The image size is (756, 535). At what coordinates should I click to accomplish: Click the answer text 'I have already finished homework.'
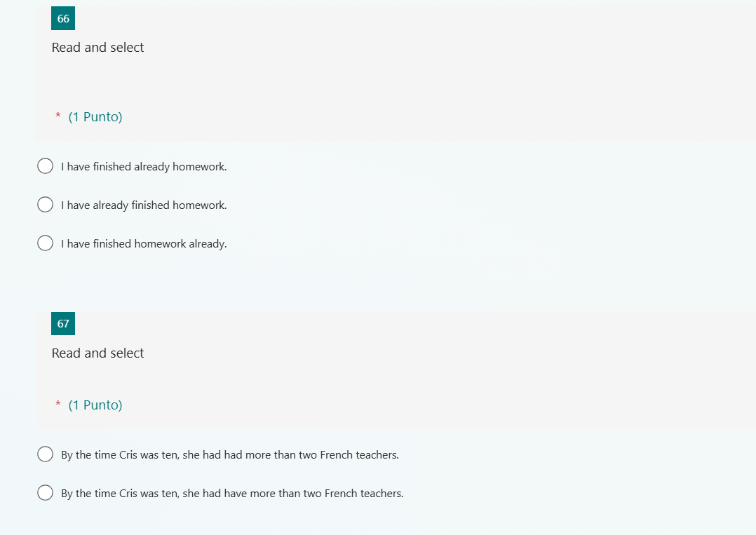[x=144, y=205]
